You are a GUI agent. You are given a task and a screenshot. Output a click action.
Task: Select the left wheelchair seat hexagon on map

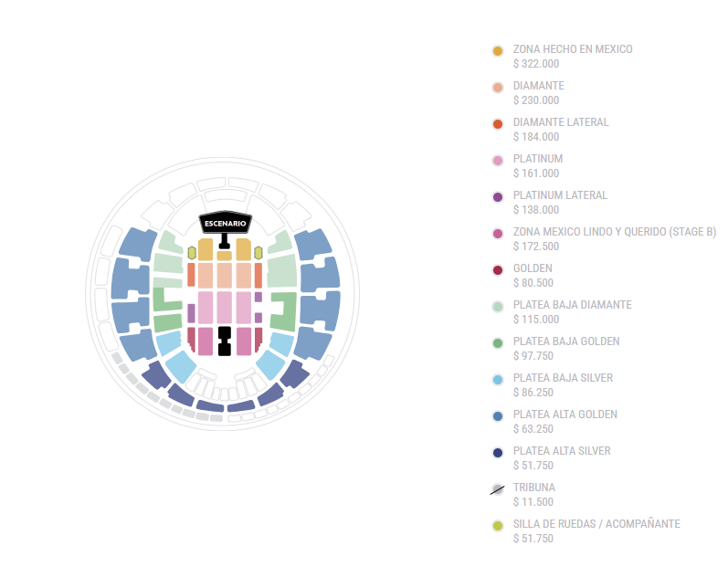tap(191, 252)
